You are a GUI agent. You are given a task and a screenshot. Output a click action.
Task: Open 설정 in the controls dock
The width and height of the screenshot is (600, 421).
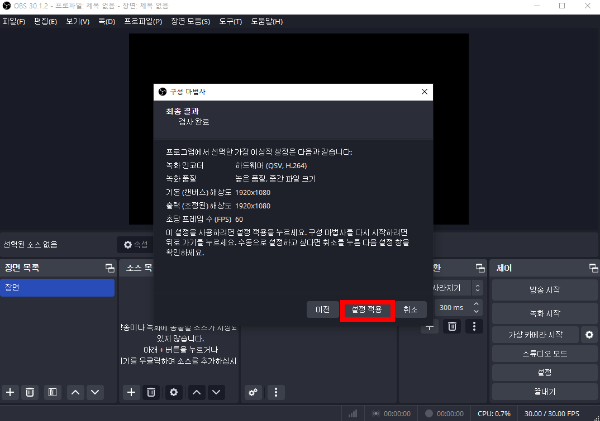click(x=544, y=372)
